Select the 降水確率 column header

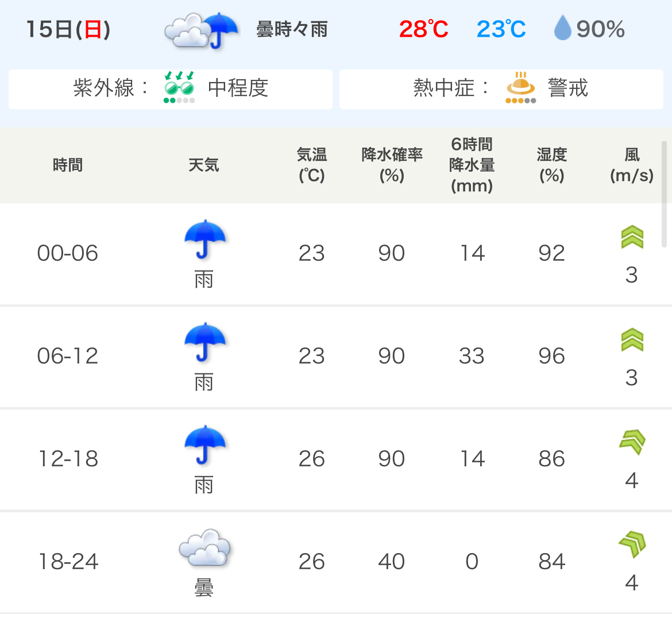(x=392, y=165)
